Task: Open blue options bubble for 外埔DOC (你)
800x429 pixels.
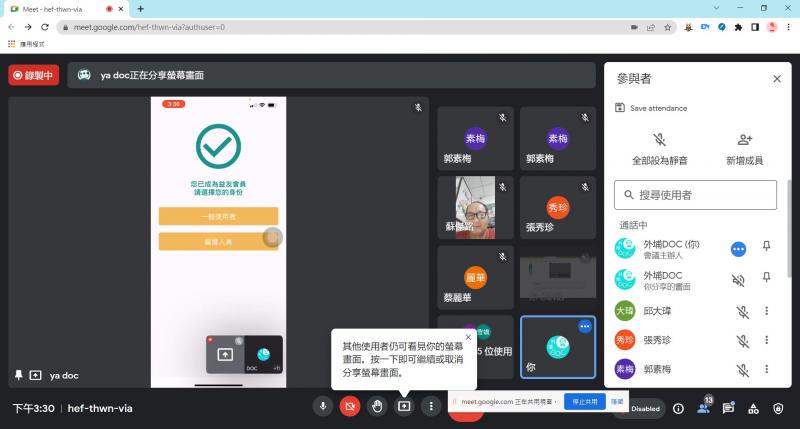Action: pyautogui.click(x=738, y=249)
